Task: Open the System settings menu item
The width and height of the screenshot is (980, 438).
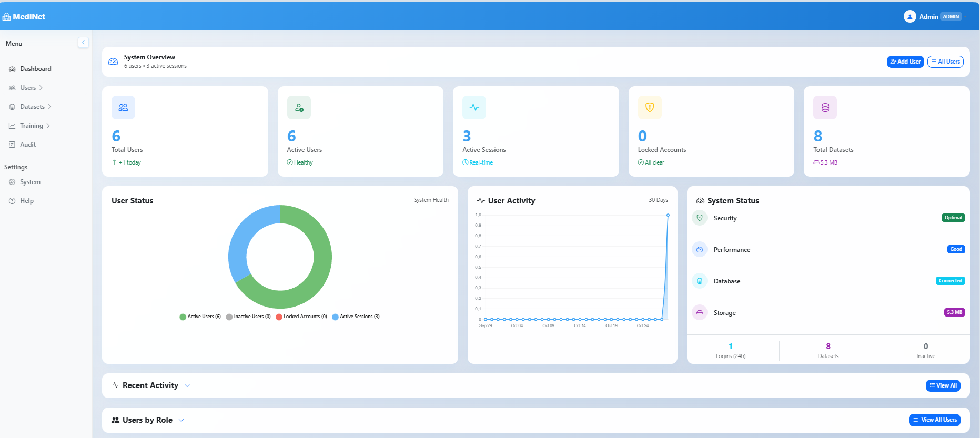Action: [46, 182]
